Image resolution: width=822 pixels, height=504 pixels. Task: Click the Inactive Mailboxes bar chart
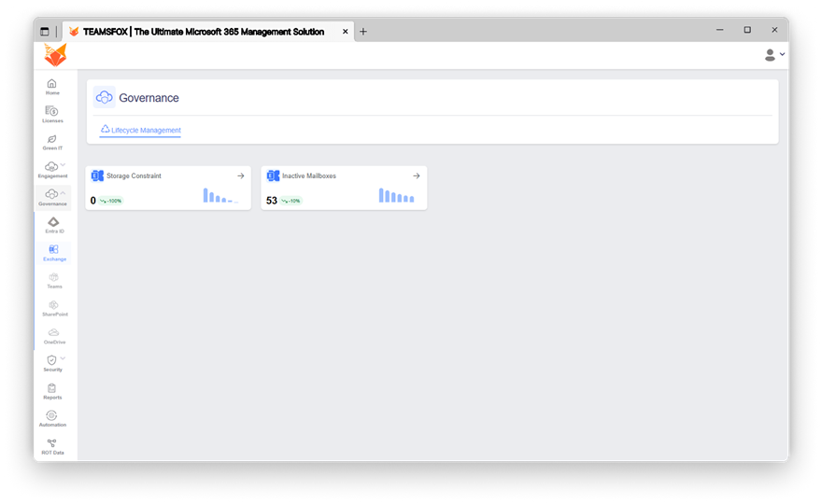(x=396, y=195)
